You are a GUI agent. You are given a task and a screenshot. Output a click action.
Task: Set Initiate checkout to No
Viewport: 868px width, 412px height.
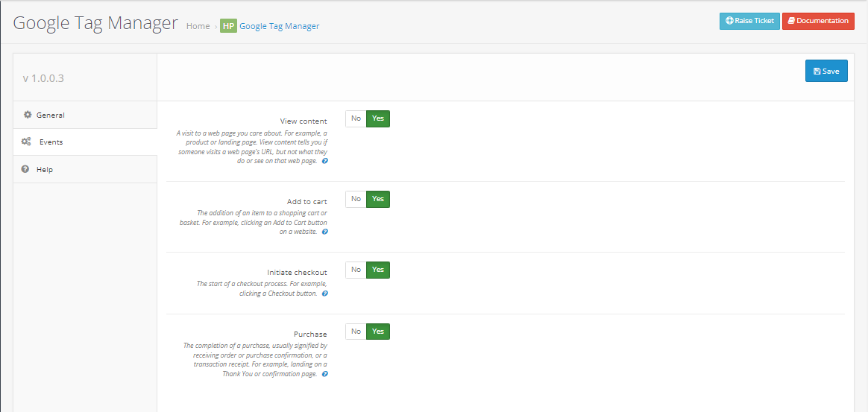356,270
